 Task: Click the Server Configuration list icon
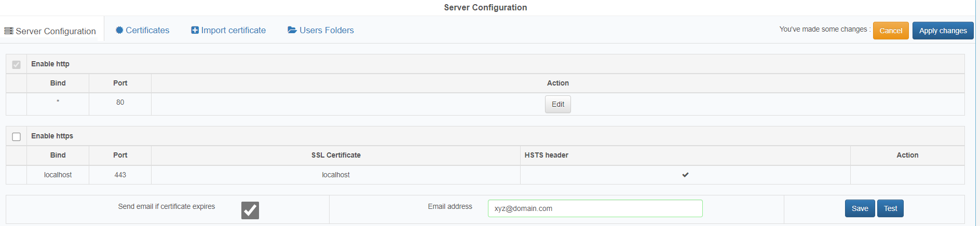point(9,31)
